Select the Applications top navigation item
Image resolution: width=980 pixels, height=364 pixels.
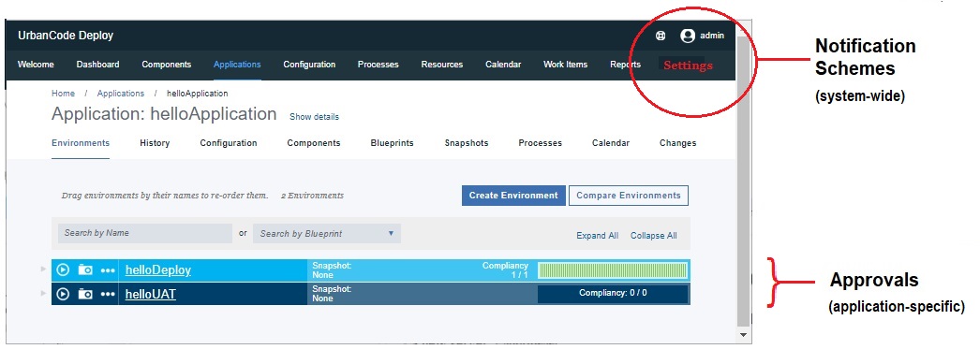[x=237, y=65]
